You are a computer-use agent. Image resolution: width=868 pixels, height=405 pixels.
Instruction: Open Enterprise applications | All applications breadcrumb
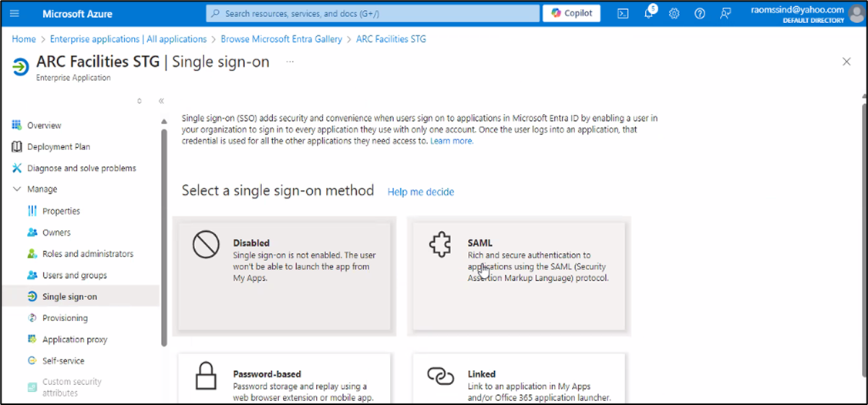[128, 39]
